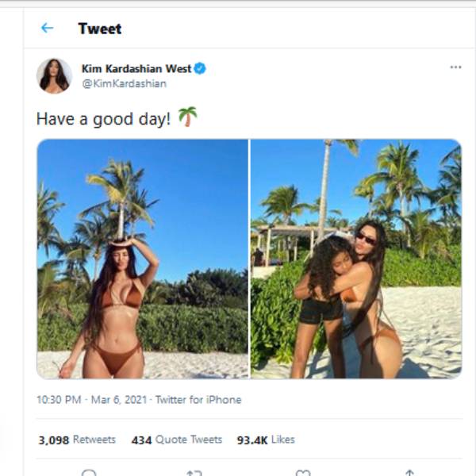Click the Twitter for iPhone source link

[x=198, y=400]
